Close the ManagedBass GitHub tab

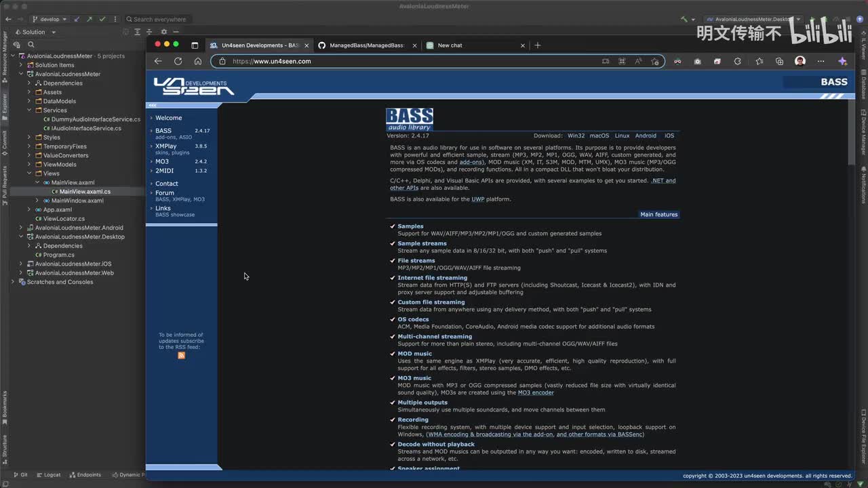[x=414, y=45]
